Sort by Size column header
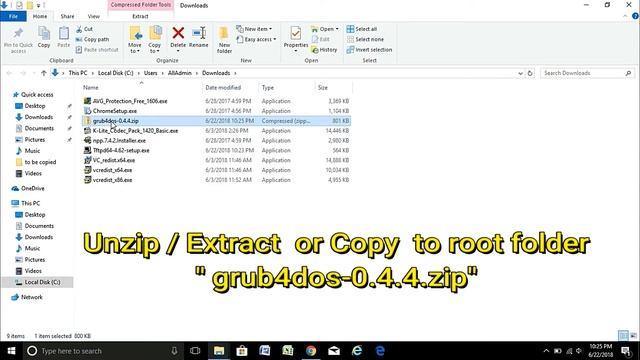The image size is (640, 360). pos(323,87)
